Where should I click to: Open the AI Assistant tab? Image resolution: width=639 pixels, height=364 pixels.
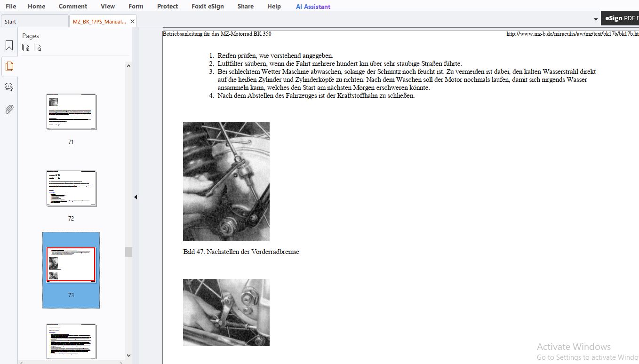(313, 7)
